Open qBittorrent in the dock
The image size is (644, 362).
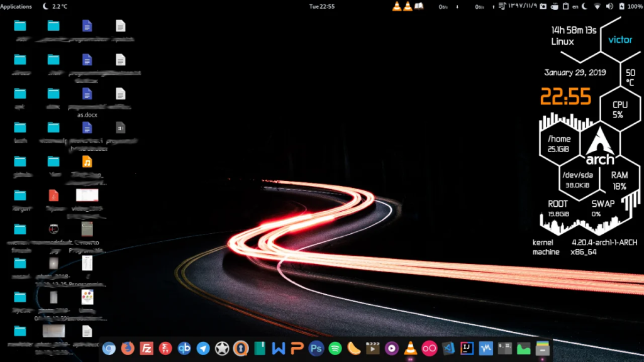click(x=184, y=348)
